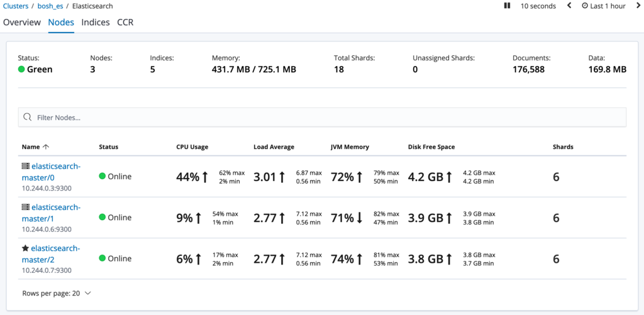Click the up arrow beside 3.9 GB disk

[449, 218]
